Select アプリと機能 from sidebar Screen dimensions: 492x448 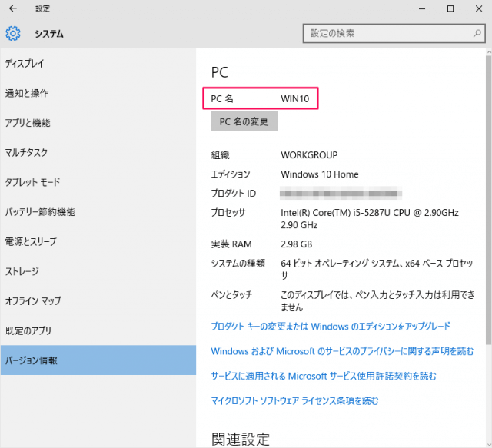coord(98,123)
